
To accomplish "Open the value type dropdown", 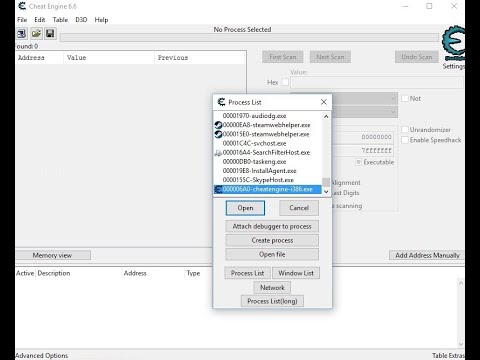I will point(365,112).
